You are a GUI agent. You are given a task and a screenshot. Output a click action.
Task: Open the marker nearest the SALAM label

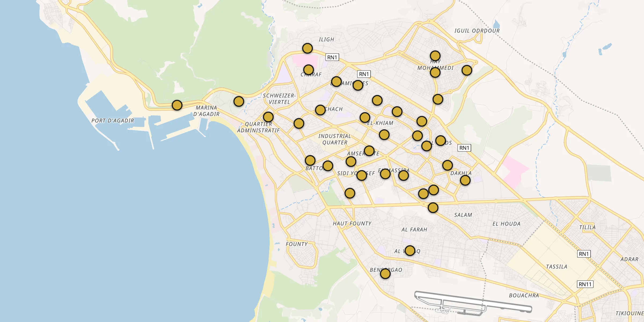433,208
